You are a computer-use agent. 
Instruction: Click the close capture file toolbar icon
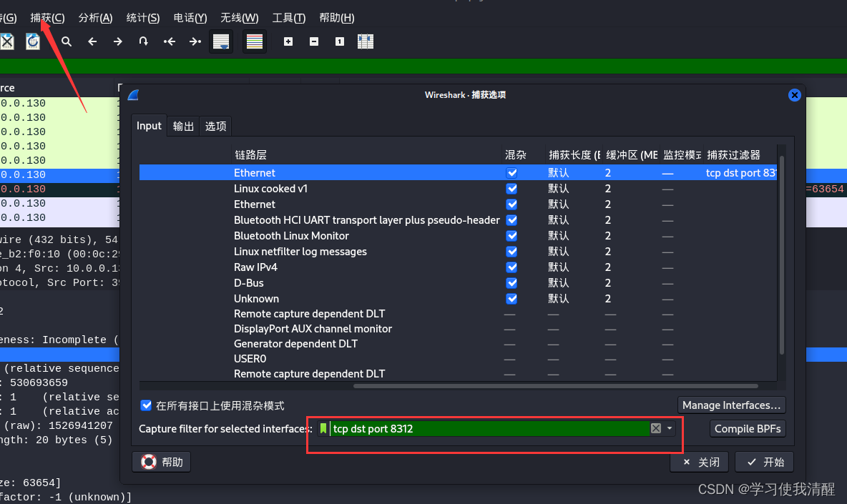pos(7,41)
